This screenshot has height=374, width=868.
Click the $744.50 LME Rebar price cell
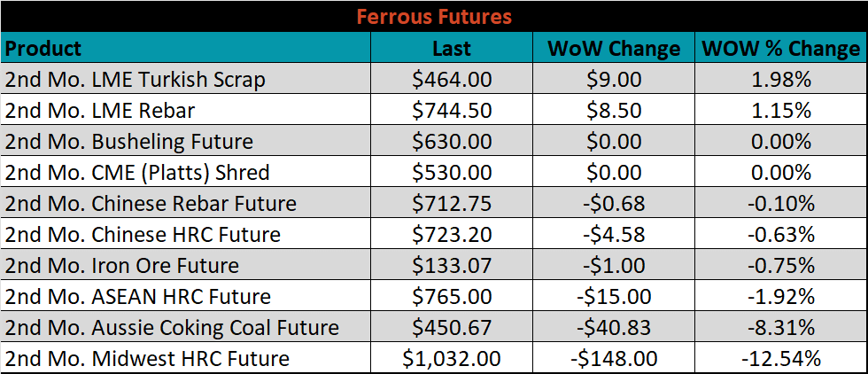(x=452, y=110)
